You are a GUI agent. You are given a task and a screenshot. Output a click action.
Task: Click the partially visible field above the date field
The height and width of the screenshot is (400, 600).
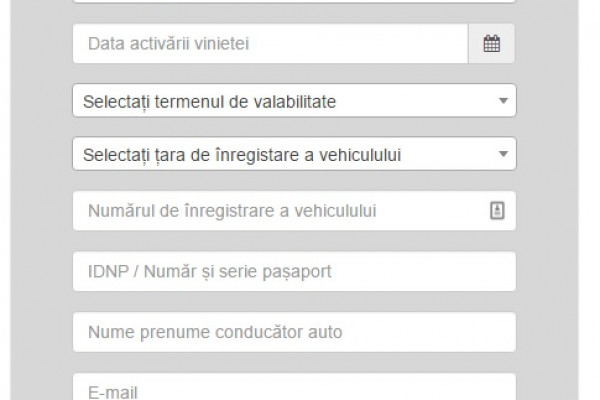pyautogui.click(x=294, y=2)
